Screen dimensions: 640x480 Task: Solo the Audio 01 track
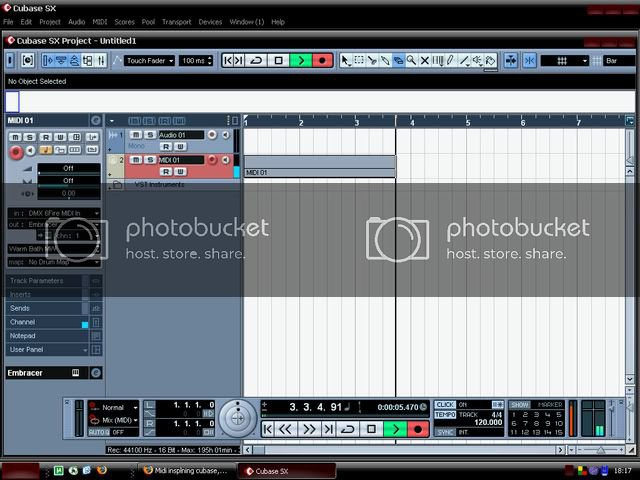tap(150, 135)
